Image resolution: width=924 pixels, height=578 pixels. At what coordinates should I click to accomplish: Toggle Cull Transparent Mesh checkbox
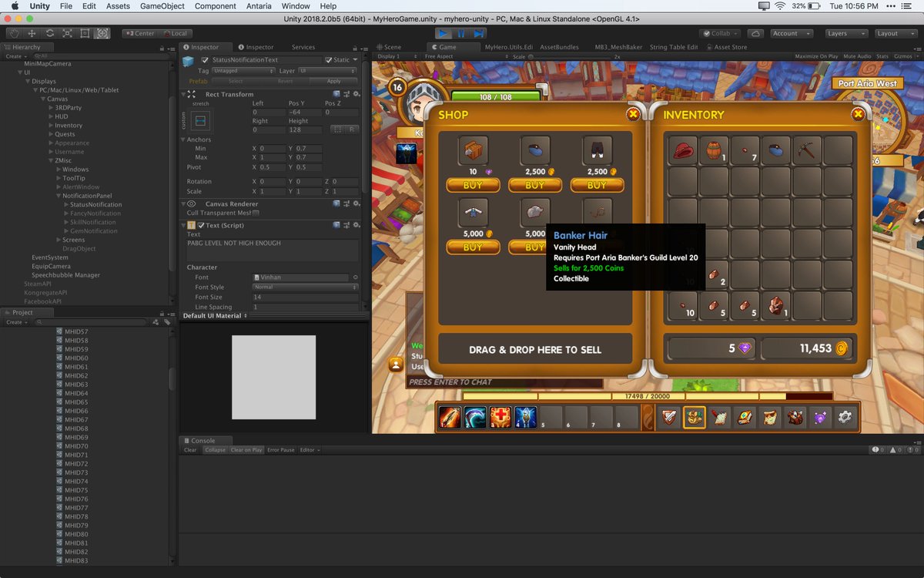[256, 213]
